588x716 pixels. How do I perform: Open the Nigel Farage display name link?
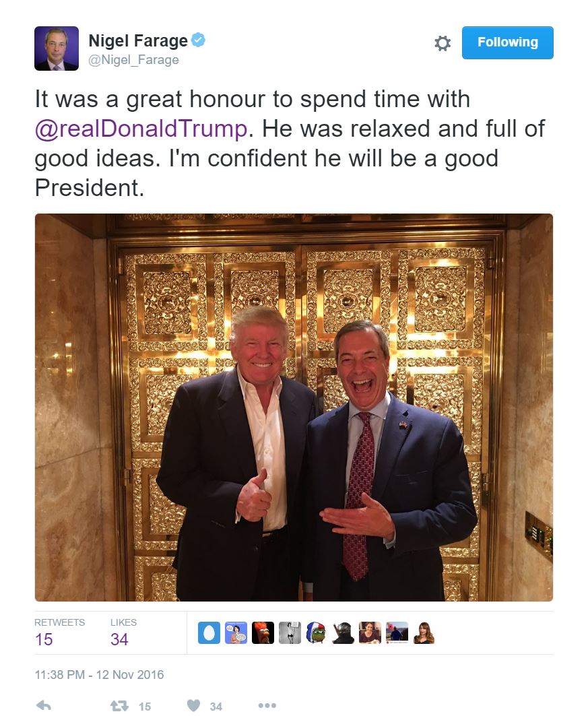(138, 41)
